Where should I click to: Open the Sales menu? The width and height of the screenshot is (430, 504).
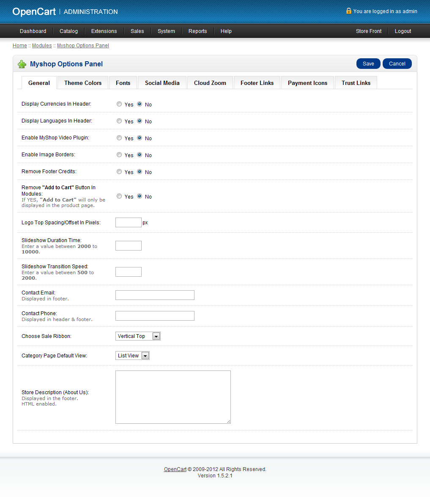coord(137,31)
